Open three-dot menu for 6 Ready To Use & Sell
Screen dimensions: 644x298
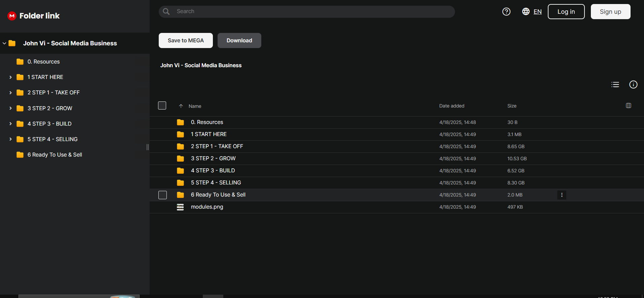(562, 195)
